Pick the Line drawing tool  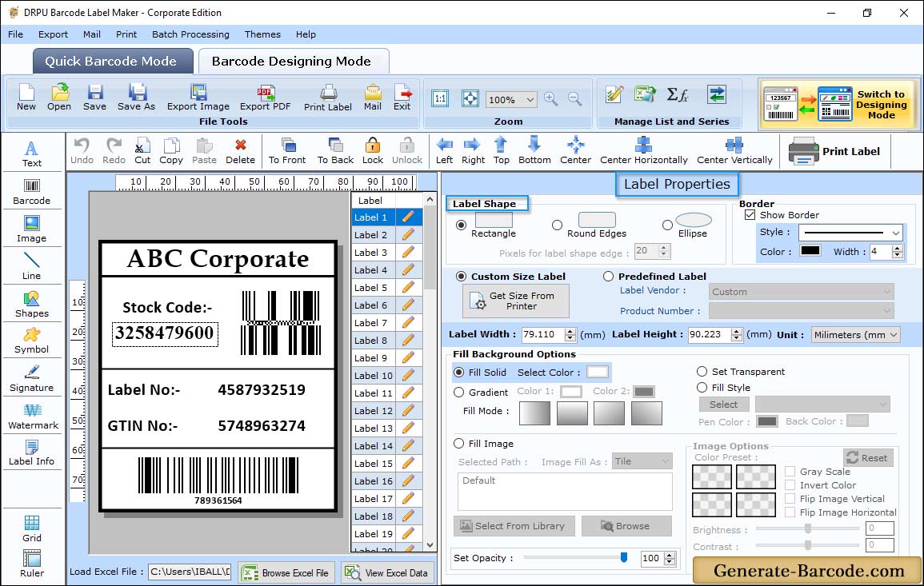32,266
